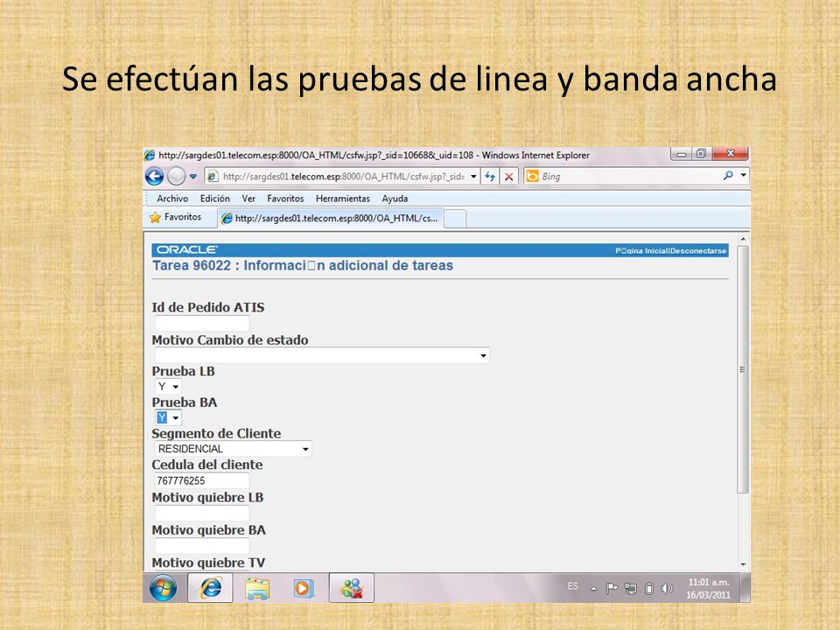The width and height of the screenshot is (840, 630).
Task: Open the recent pages dropdown arrow
Action: [x=193, y=176]
